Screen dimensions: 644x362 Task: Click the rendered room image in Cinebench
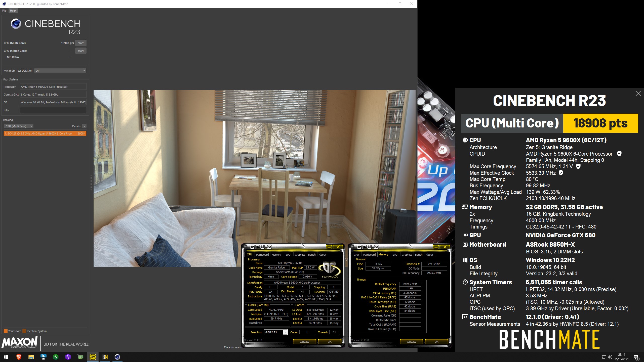pyautogui.click(x=254, y=178)
